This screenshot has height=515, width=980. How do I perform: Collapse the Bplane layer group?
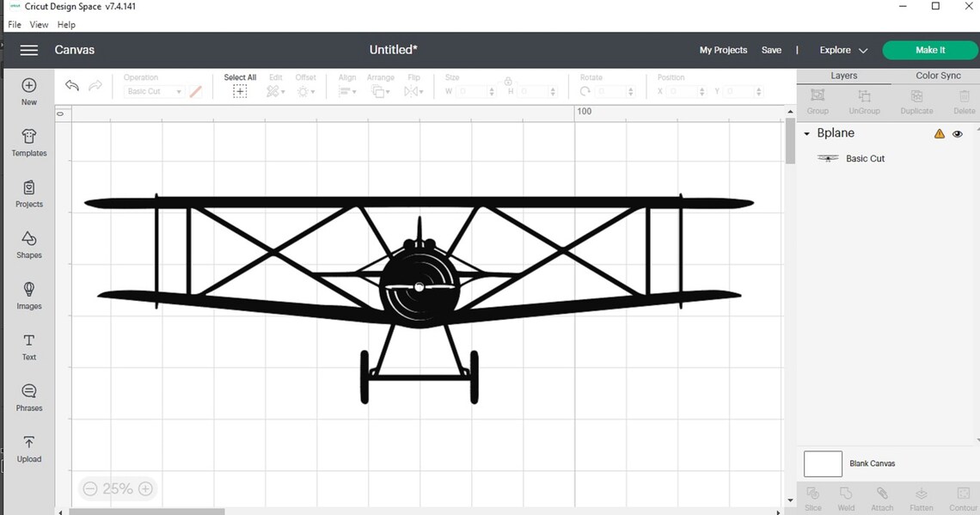806,133
